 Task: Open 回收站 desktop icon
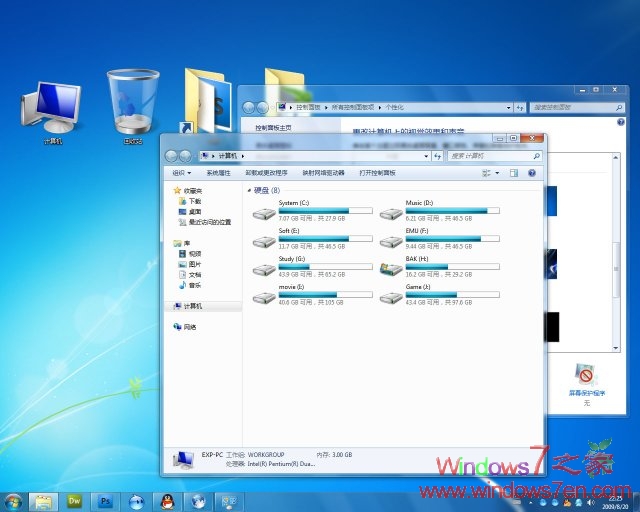point(133,107)
